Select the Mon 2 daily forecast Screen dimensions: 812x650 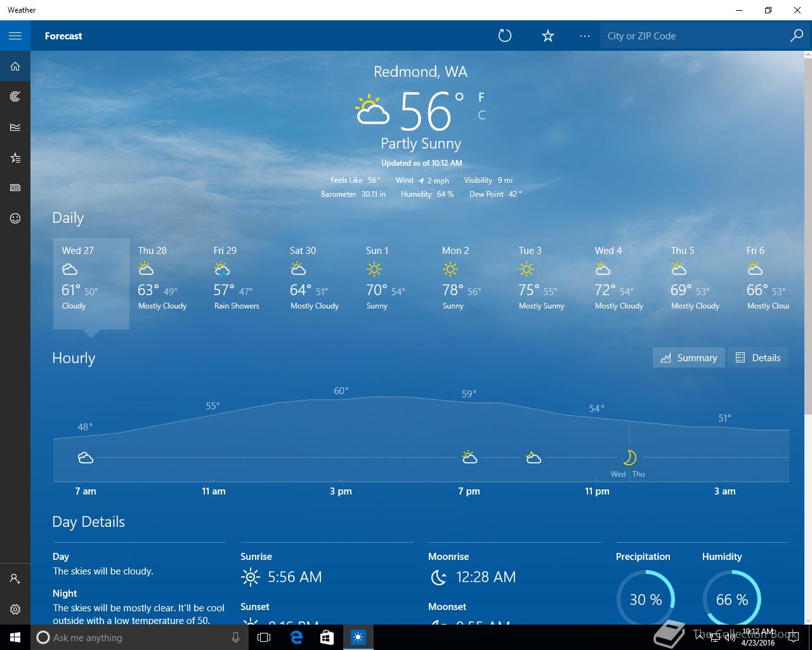point(472,283)
